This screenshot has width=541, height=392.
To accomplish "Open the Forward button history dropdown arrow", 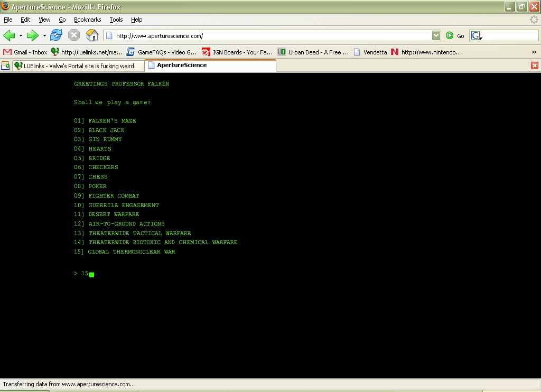I will pos(44,35).
